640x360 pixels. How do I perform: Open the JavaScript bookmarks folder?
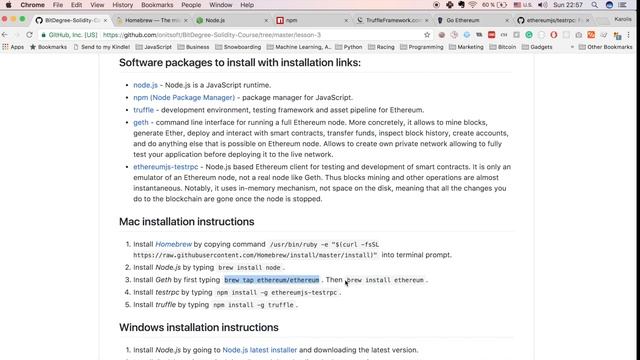[153, 47]
